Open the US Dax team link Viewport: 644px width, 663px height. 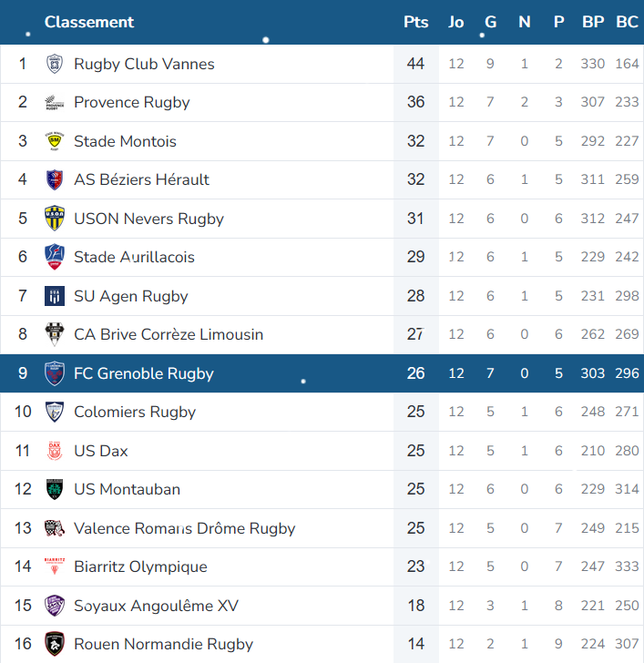tap(100, 451)
